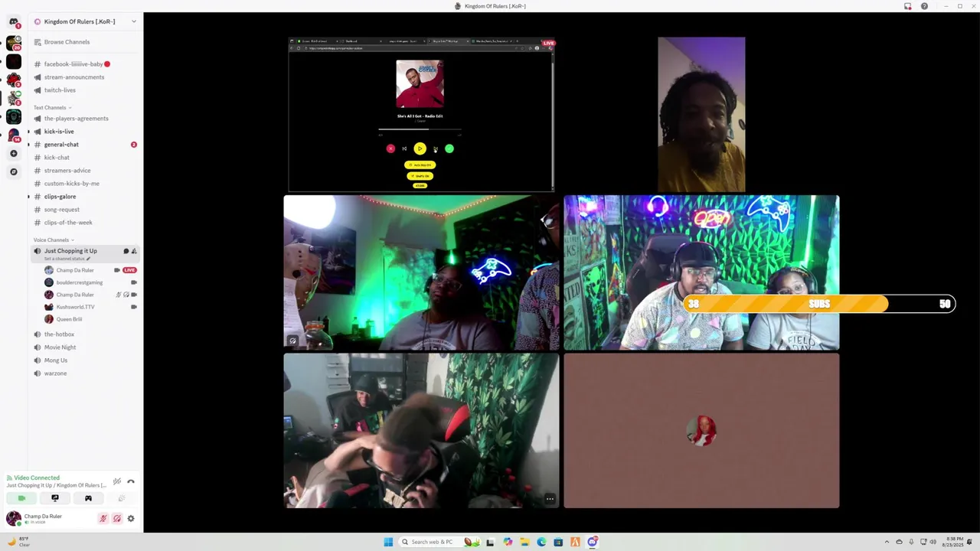The image size is (980, 551).
Task: Skip to previous track in streamed player
Action: coord(404,148)
